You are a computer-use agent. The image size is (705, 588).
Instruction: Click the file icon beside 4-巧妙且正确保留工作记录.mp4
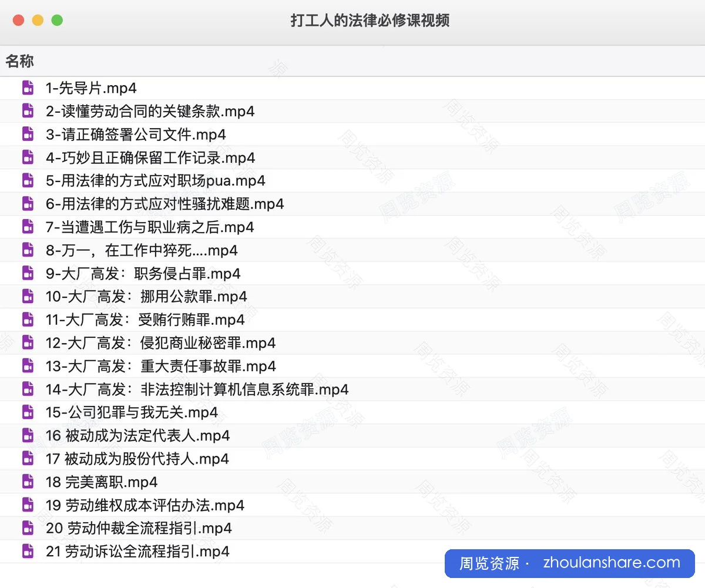click(28, 157)
